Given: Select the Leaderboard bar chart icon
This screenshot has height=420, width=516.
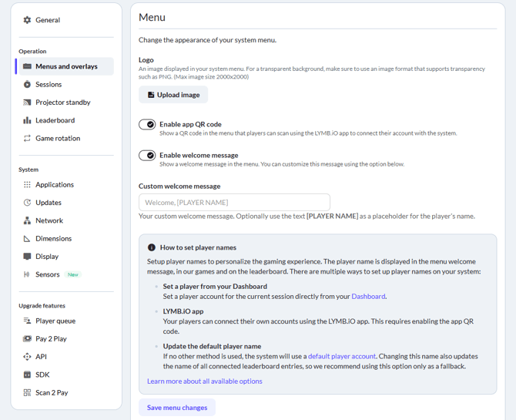Looking at the screenshot, I should [x=27, y=120].
